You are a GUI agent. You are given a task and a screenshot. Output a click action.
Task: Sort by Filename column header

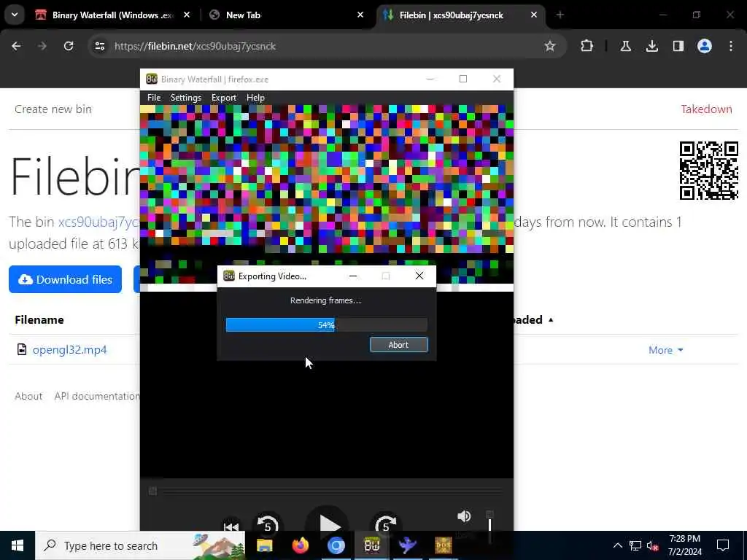[39, 319]
